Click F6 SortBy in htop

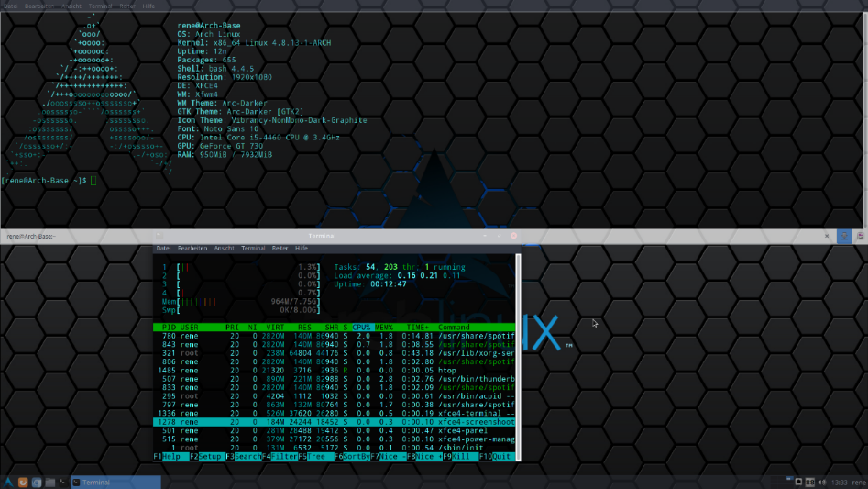pos(352,457)
